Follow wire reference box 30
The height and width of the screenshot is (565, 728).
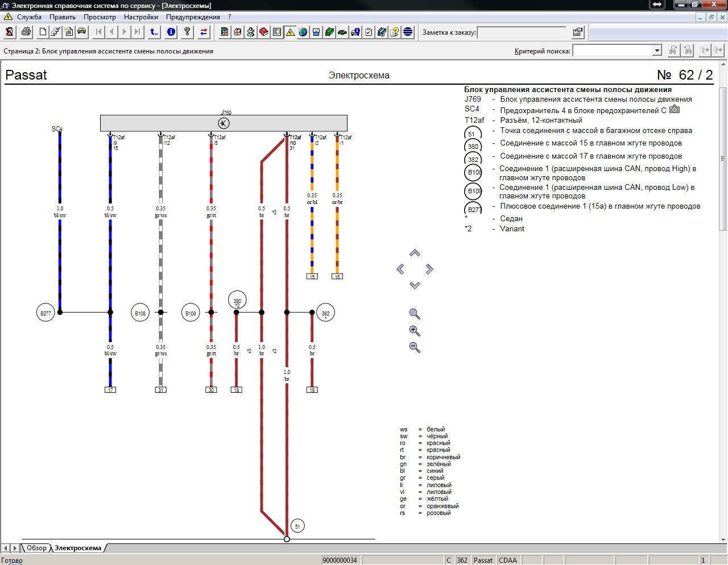212,390
